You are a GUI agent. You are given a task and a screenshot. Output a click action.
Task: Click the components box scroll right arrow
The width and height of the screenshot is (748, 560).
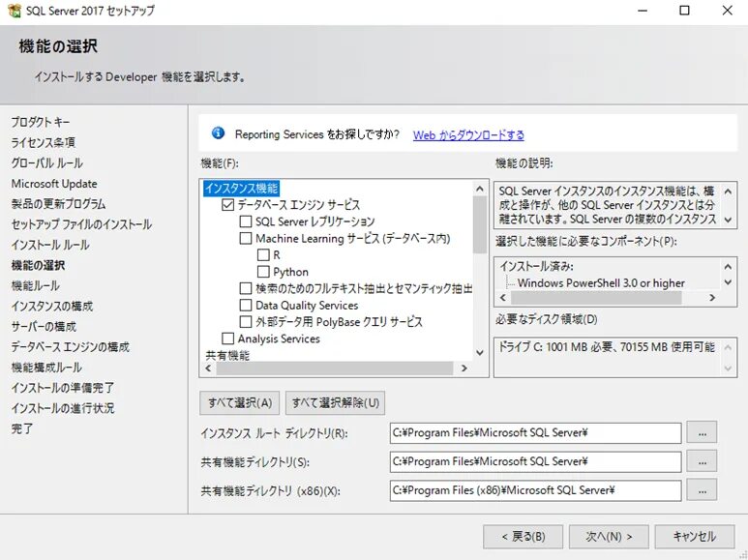tap(712, 298)
